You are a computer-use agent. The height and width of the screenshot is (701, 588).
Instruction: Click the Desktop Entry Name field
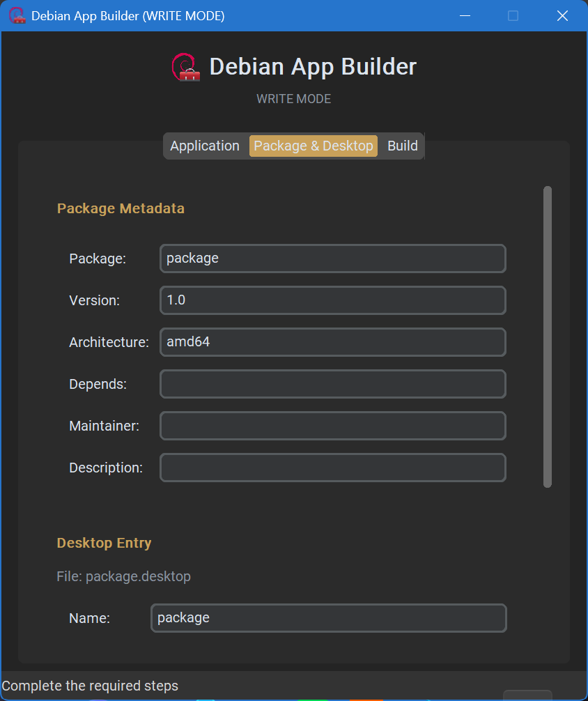pyautogui.click(x=329, y=618)
